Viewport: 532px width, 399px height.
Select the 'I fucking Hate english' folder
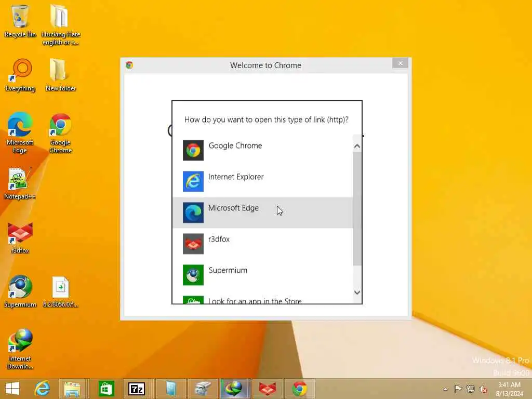61,24
